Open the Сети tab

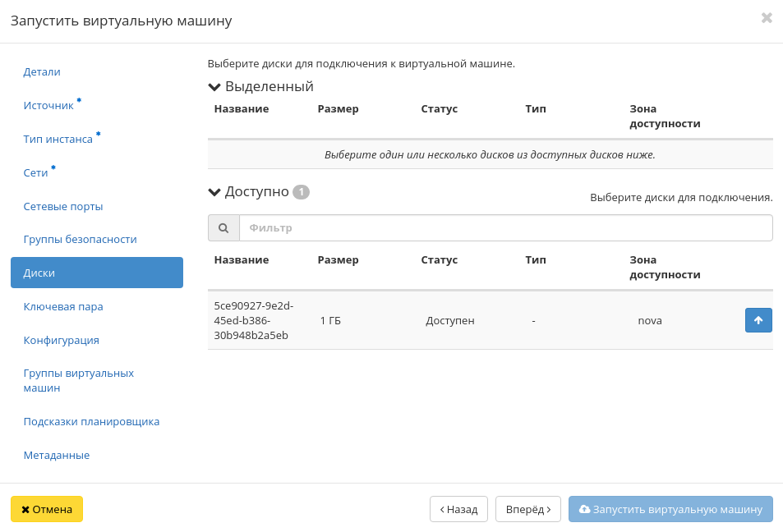35,173
